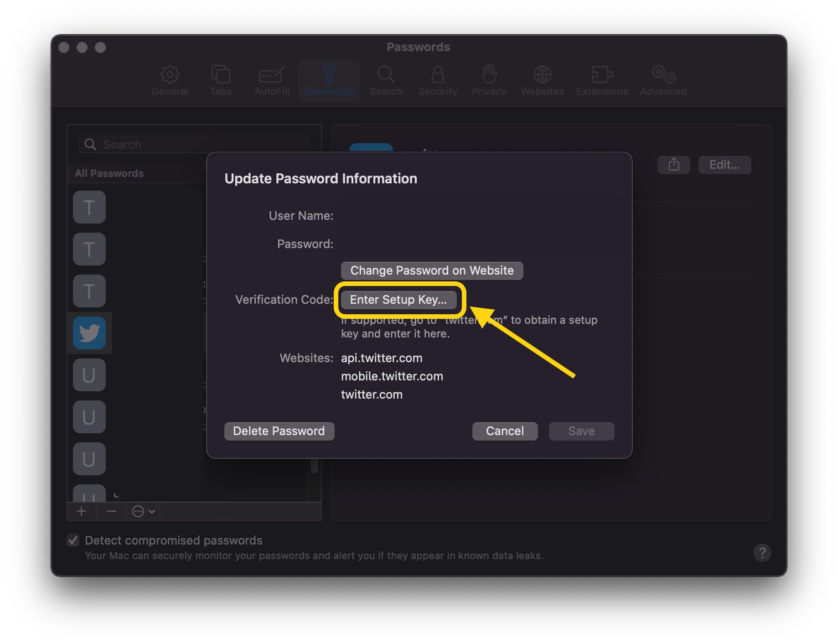Open the Extensions pane
838x644 pixels.
click(601, 81)
